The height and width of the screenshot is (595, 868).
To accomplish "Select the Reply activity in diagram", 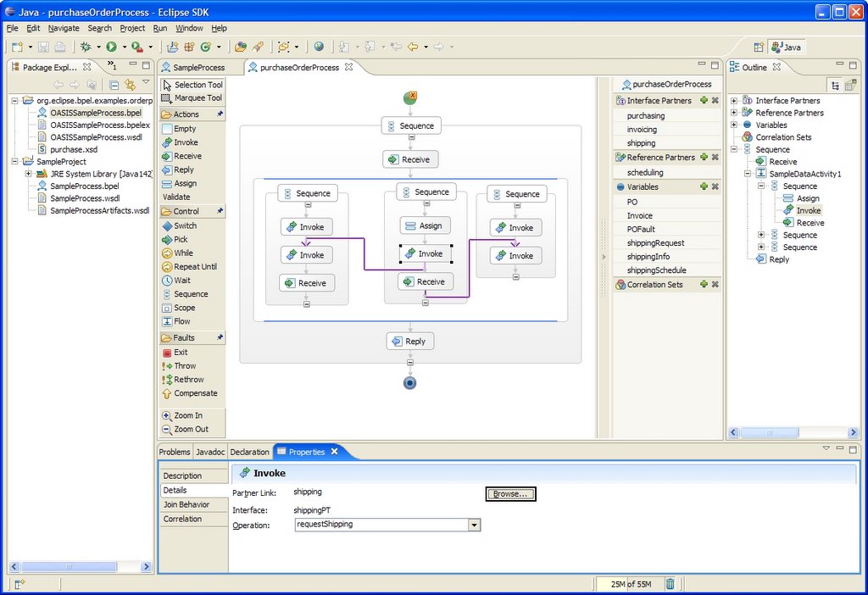I will pyautogui.click(x=410, y=342).
